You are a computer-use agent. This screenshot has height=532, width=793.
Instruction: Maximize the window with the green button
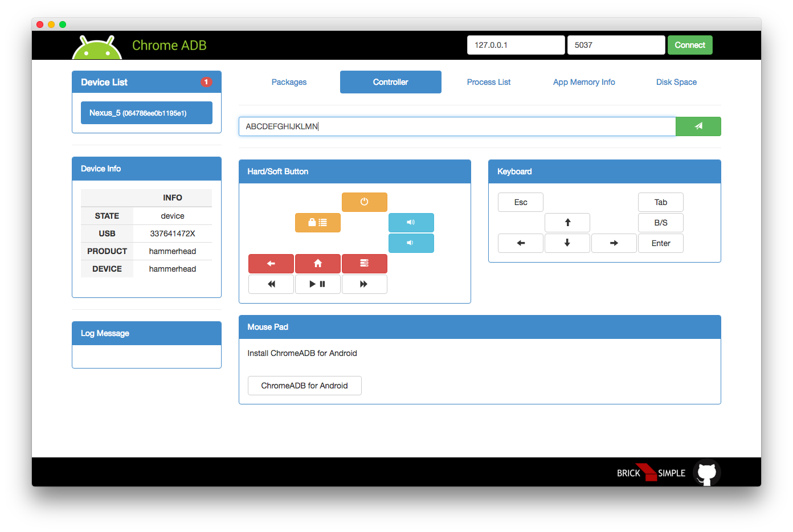[x=63, y=24]
